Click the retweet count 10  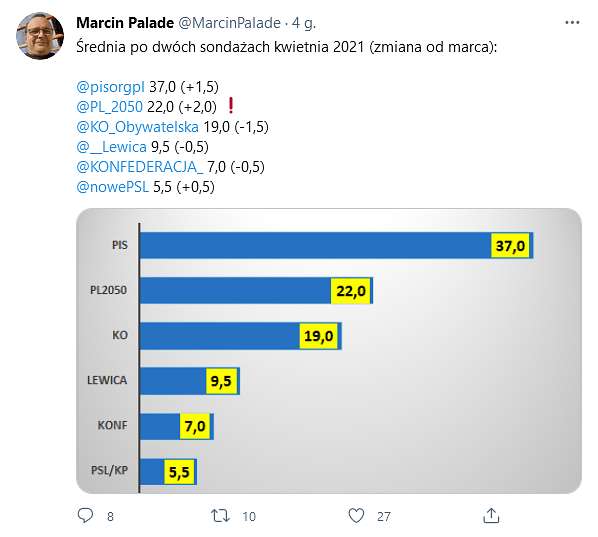(249, 516)
